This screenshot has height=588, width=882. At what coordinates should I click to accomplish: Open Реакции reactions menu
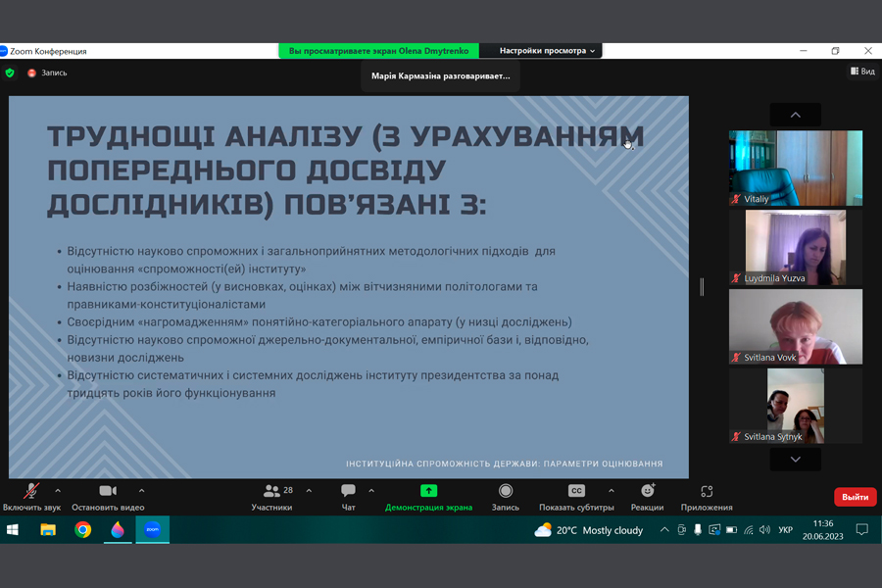pyautogui.click(x=648, y=497)
